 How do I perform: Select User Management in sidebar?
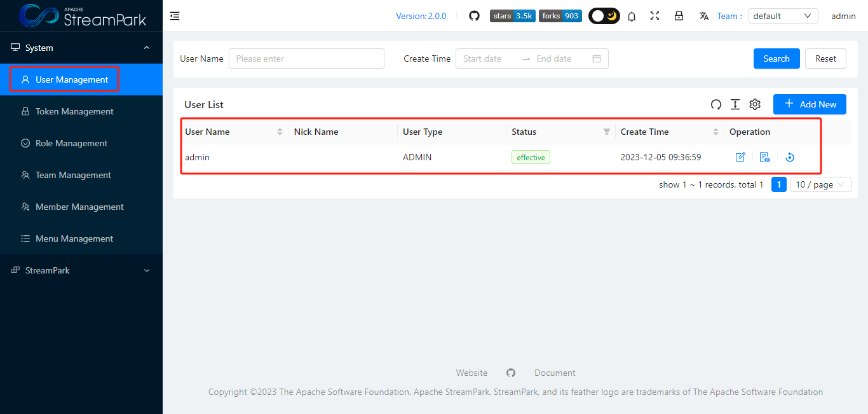[81, 79]
